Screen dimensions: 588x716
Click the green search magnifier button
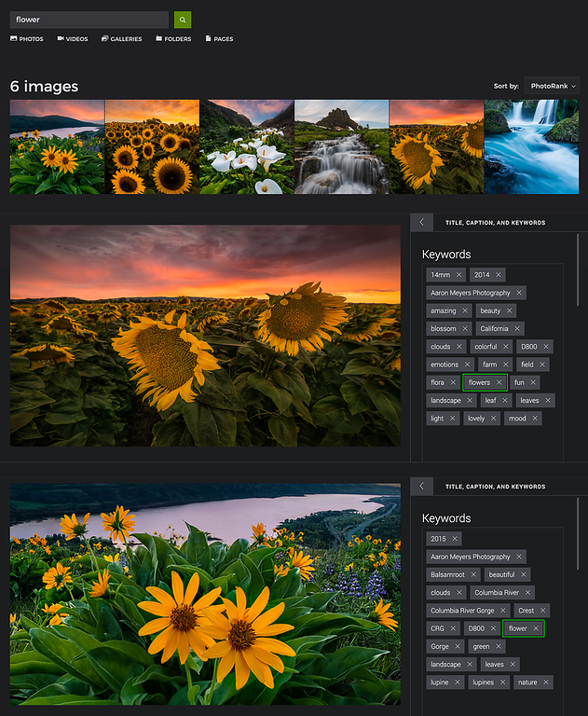pos(183,20)
